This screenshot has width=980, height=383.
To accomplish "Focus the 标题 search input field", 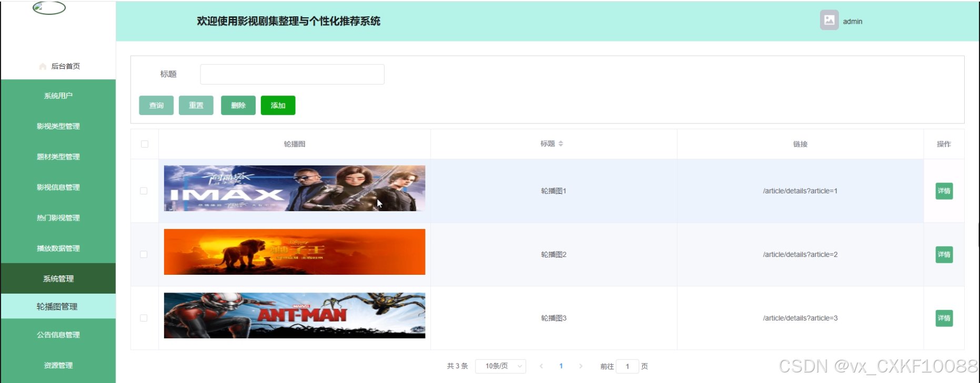I will coord(292,74).
